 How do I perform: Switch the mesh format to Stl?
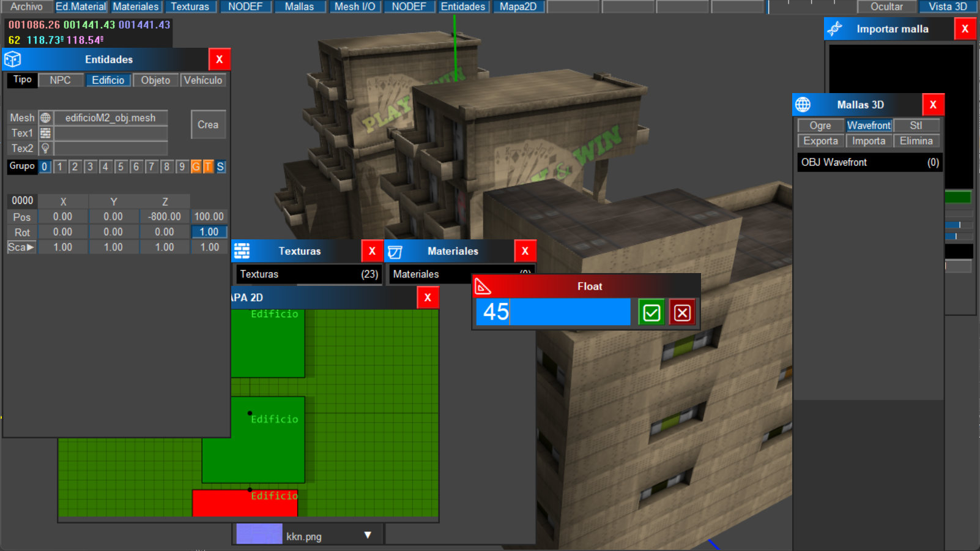916,126
